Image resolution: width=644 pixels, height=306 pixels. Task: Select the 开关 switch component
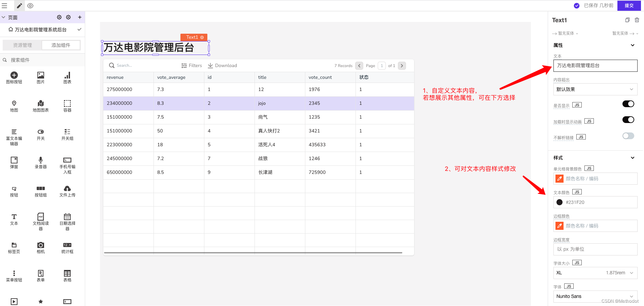pos(41,134)
